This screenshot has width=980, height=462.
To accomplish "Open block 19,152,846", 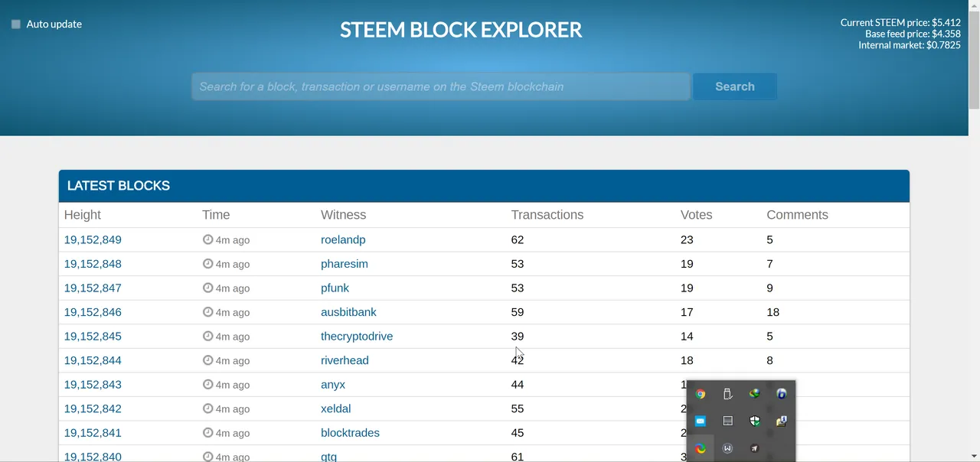I will click(93, 312).
